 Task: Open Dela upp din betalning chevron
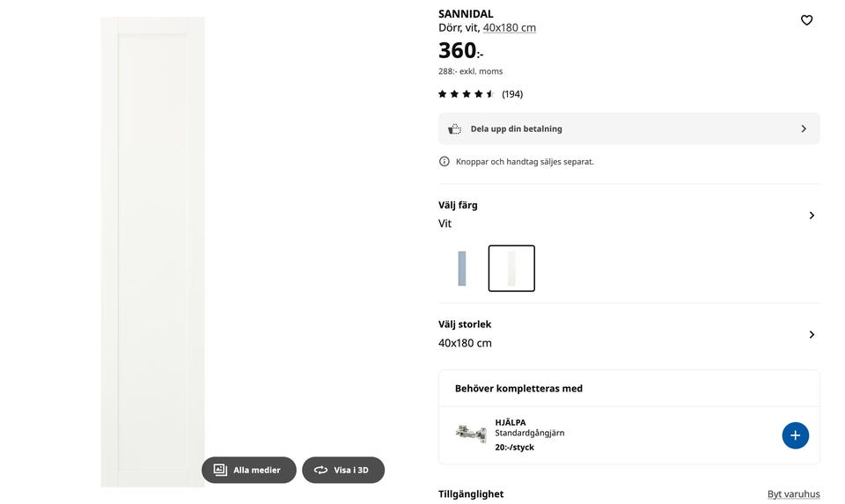[803, 128]
